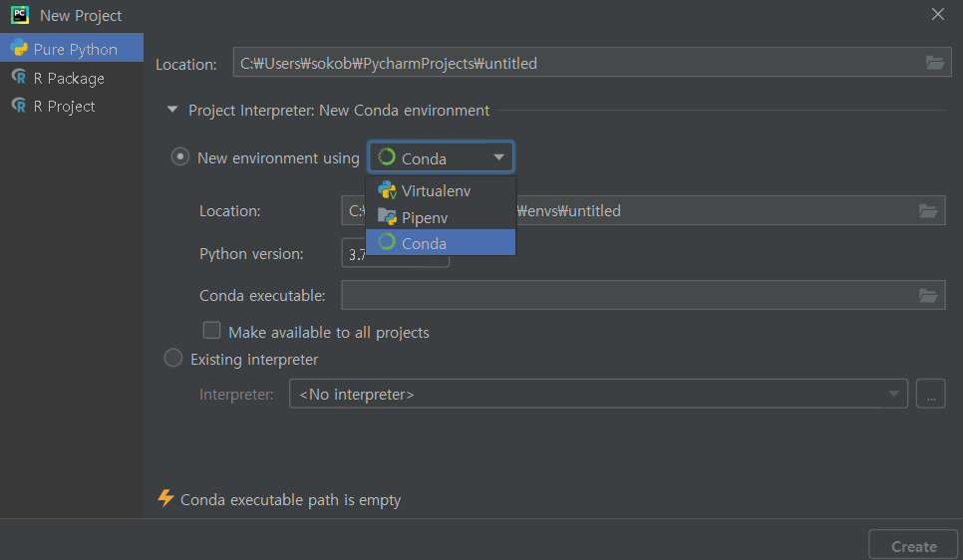Viewport: 963px width, 560px height.
Task: Browse for project location folder icon
Action: [935, 63]
